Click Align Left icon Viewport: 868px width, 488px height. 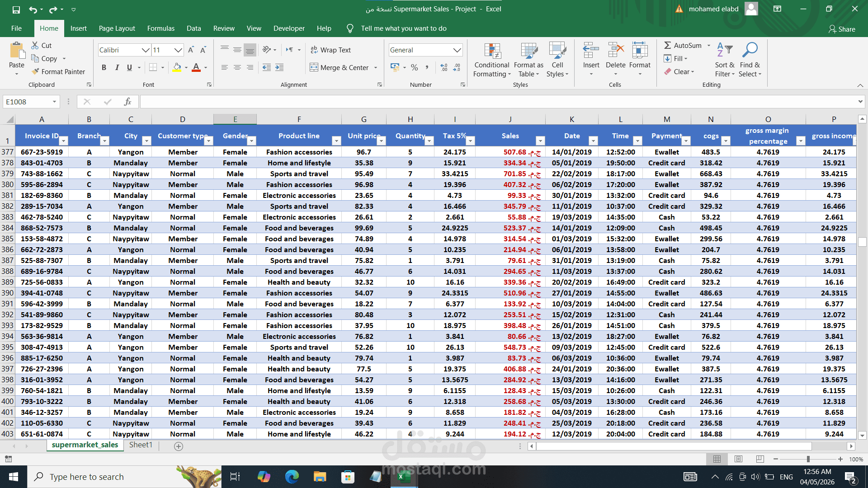pyautogui.click(x=224, y=67)
